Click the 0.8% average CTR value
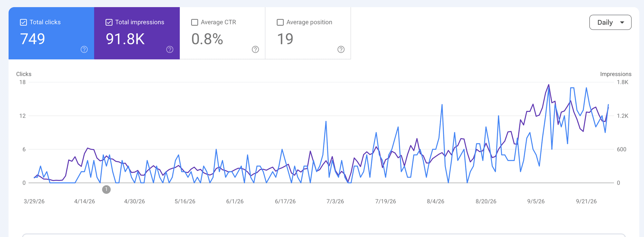 click(x=207, y=39)
